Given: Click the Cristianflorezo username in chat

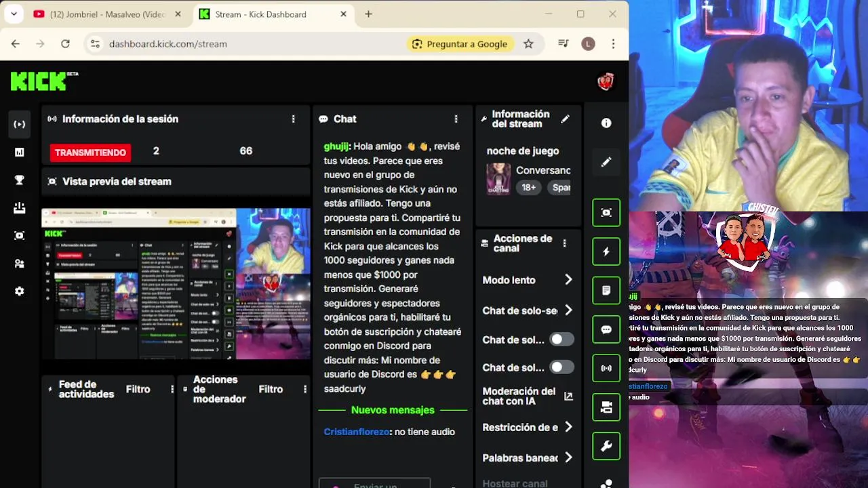Looking at the screenshot, I should click(x=357, y=431).
